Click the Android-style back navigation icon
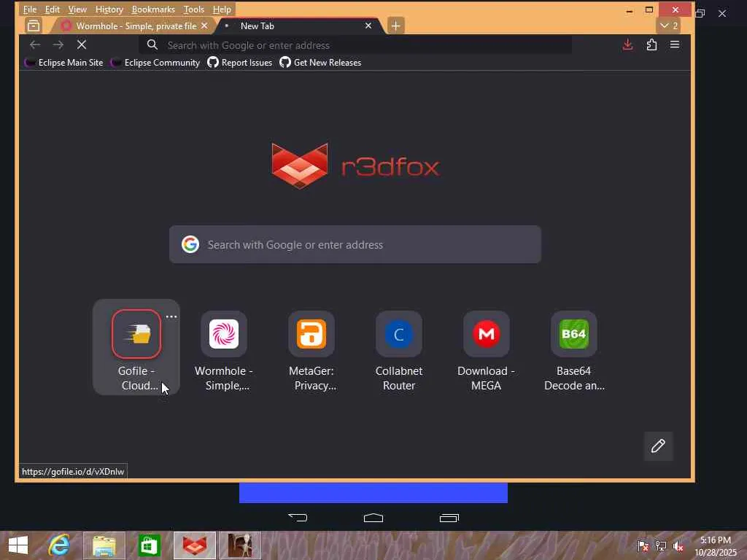 click(298, 518)
